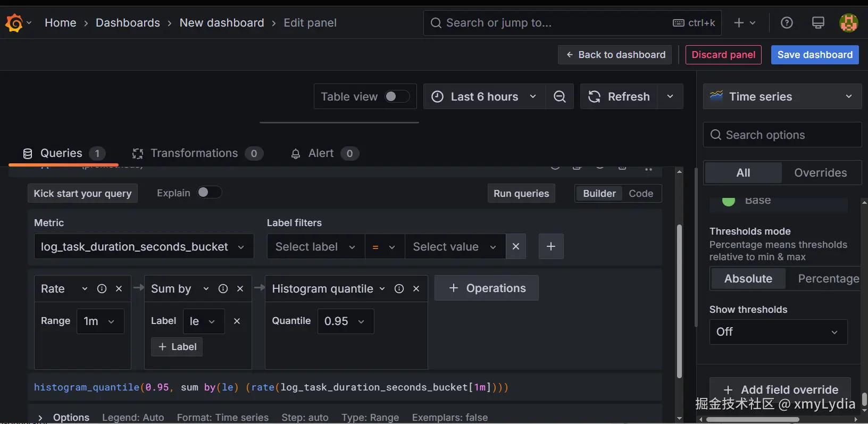Click the Transformations tab icon
Viewport: 868px width, 424px height.
pyautogui.click(x=138, y=154)
